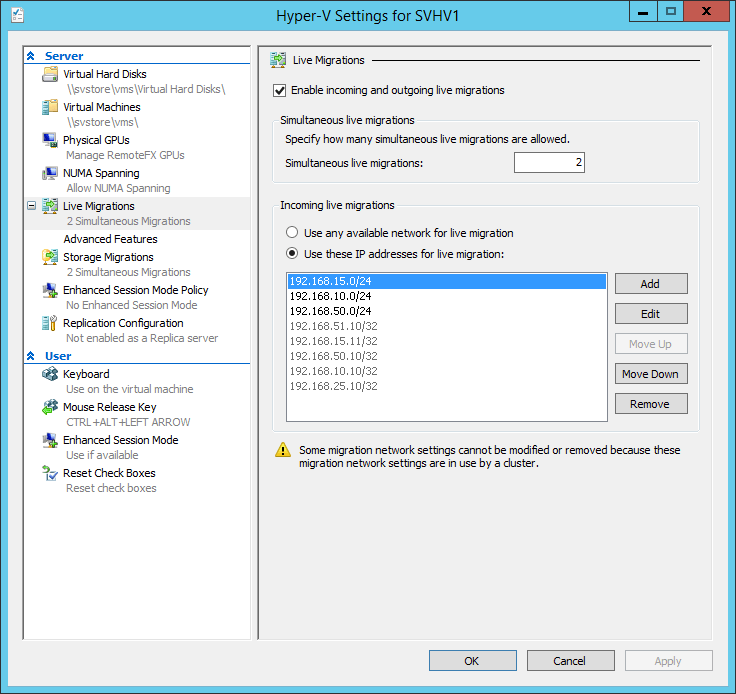Select 192.168.50.0/24 in the IP list

click(x=446, y=311)
